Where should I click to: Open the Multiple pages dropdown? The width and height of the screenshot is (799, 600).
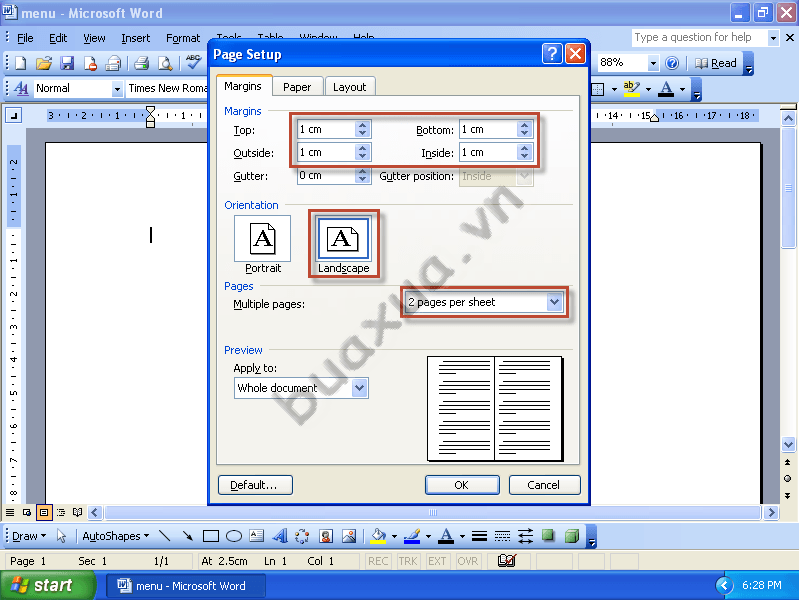tap(554, 302)
